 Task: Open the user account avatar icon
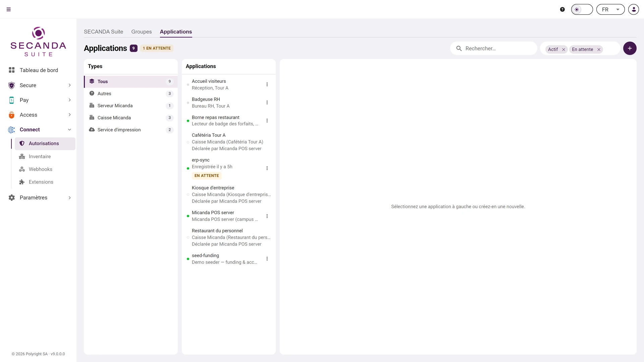click(634, 9)
